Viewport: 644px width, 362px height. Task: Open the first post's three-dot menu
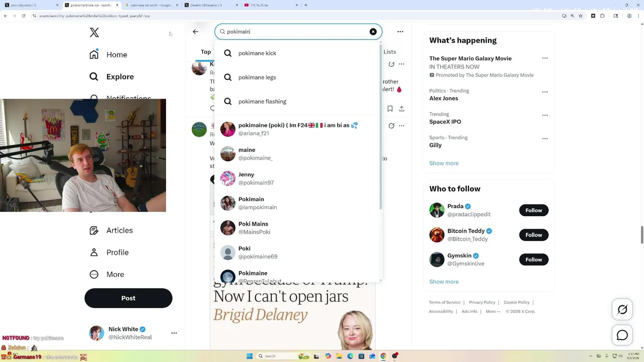click(x=401, y=64)
